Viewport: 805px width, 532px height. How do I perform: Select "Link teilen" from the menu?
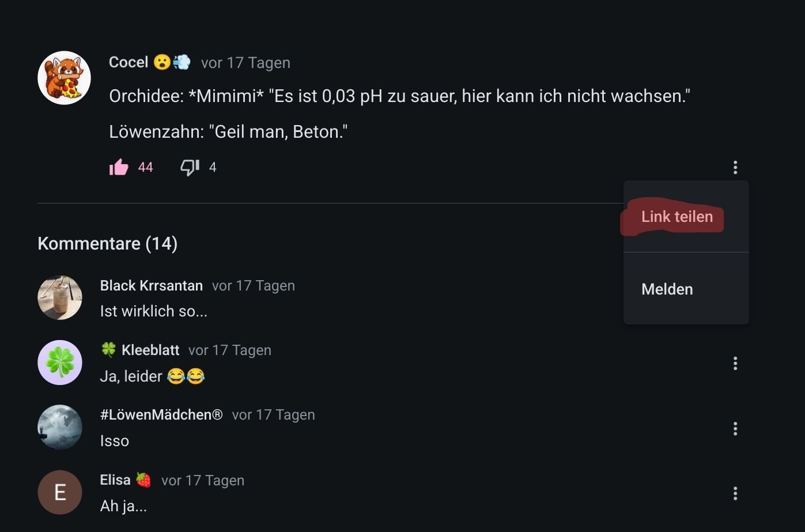(x=677, y=217)
